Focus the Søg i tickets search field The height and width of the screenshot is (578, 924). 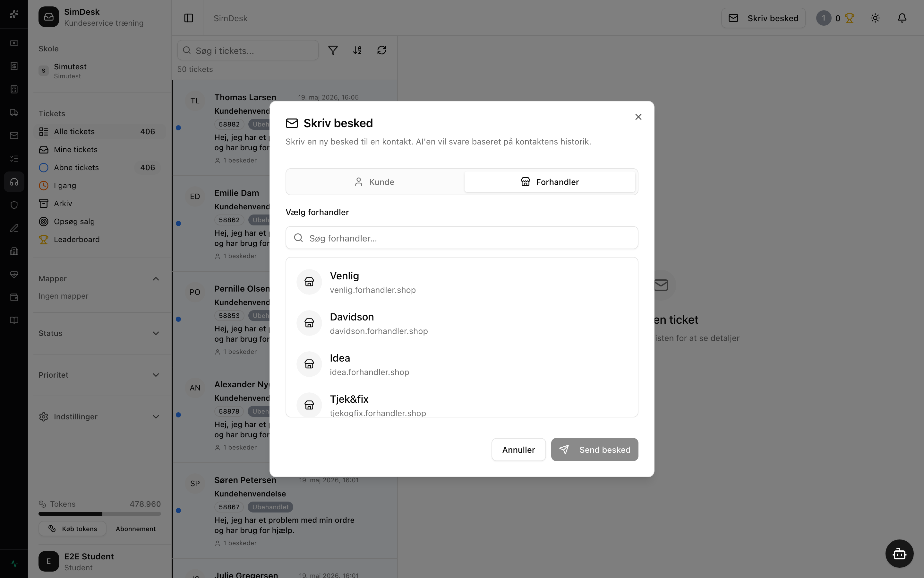[248, 50]
